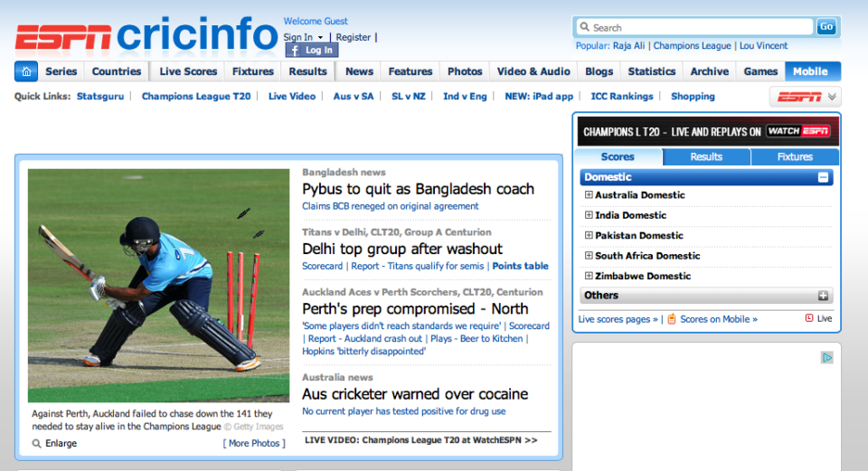Open the Games menu
This screenshot has width=868, height=471.
click(760, 71)
